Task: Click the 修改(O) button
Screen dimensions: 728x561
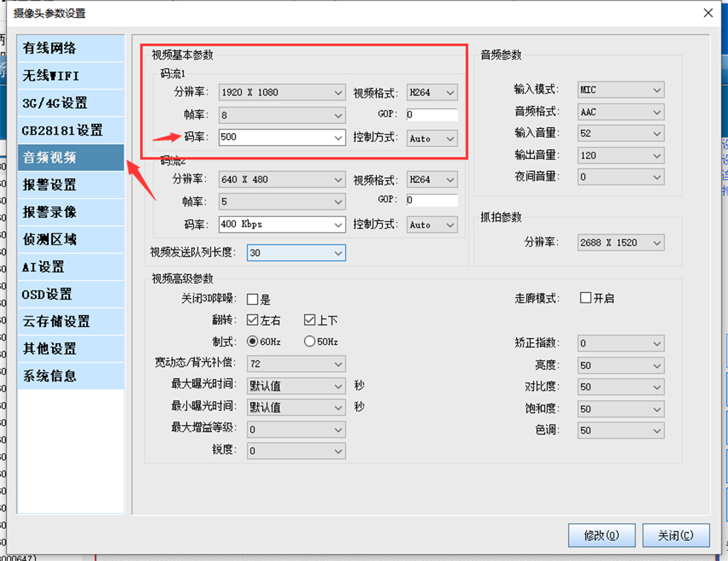Action: pyautogui.click(x=601, y=535)
